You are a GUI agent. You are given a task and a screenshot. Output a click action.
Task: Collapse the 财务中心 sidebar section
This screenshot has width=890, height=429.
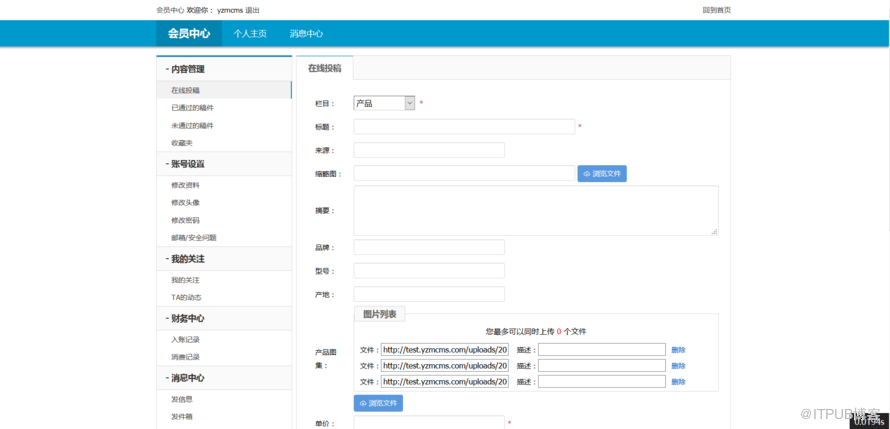pyautogui.click(x=224, y=318)
